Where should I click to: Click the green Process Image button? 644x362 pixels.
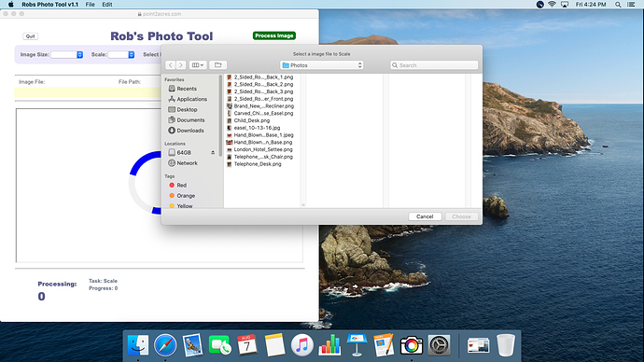(274, 35)
